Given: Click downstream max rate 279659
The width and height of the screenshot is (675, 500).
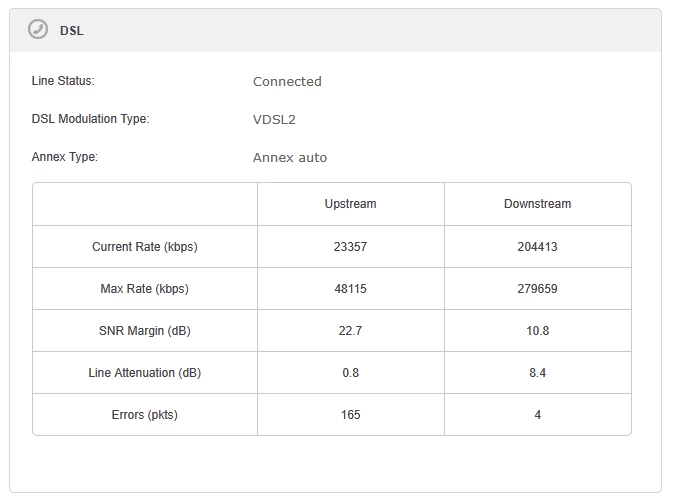Looking at the screenshot, I should click(537, 289).
